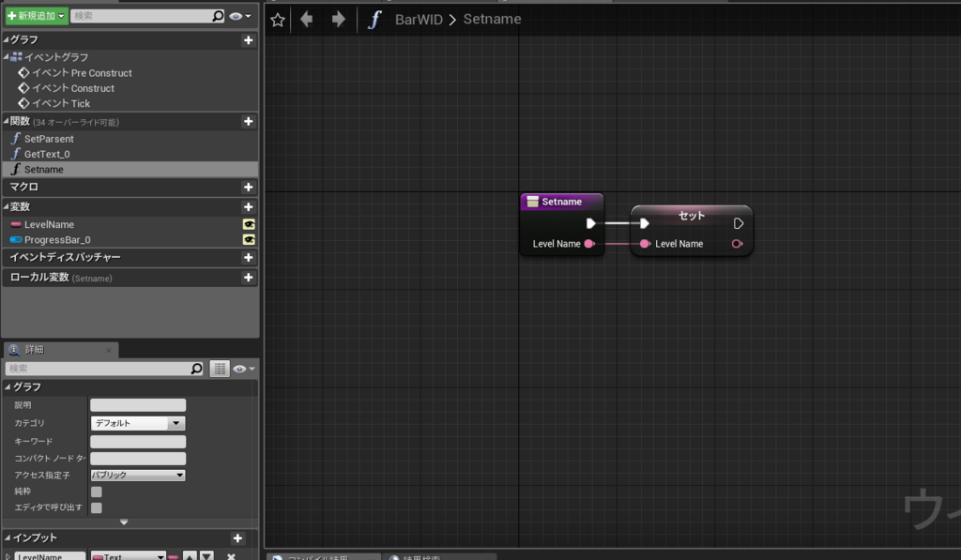
Task: Close the 詳細 details tab
Action: (x=109, y=351)
